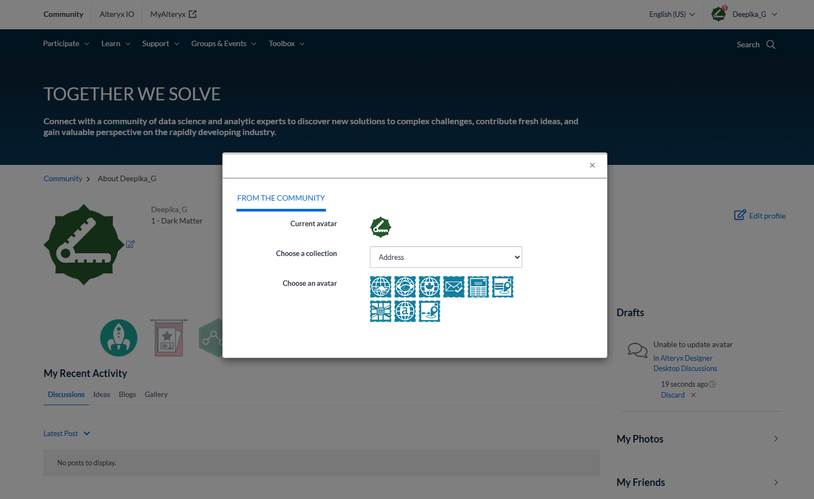Choose the Brazil globe stamp avatar
814x499 pixels.
click(x=405, y=287)
